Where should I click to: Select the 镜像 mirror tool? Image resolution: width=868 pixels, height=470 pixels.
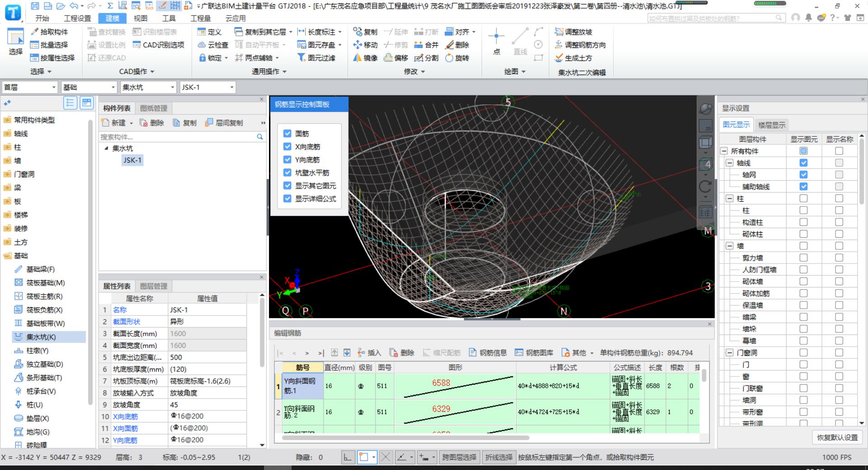(365, 58)
